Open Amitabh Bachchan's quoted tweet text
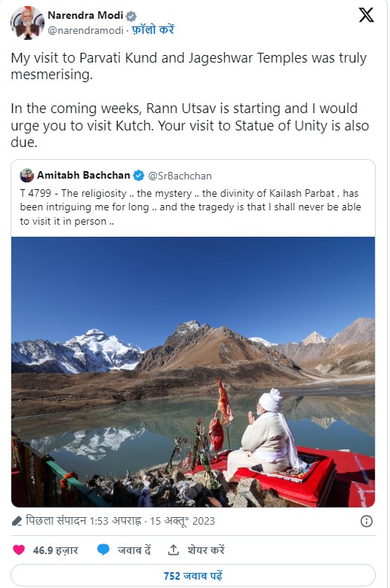The image size is (390, 588). click(190, 207)
